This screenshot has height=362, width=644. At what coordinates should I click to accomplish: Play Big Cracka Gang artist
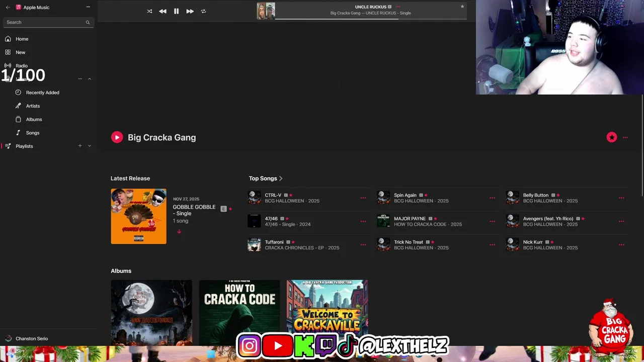tap(117, 137)
